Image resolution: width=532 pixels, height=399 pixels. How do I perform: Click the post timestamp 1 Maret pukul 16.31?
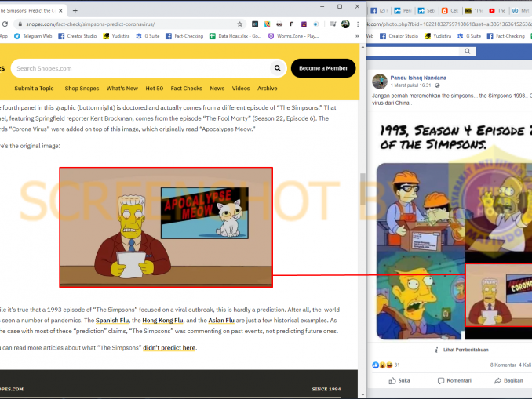click(x=411, y=85)
